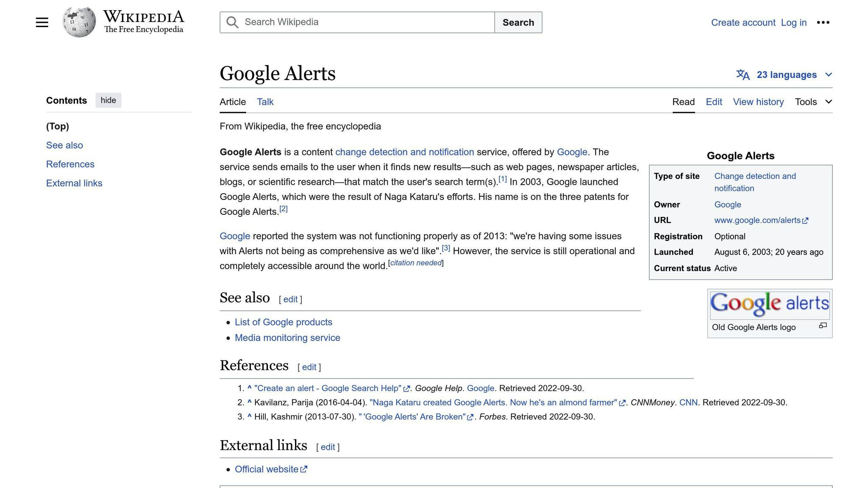The height and width of the screenshot is (488, 868).
Task: Open the hamburger main menu
Action: [42, 22]
